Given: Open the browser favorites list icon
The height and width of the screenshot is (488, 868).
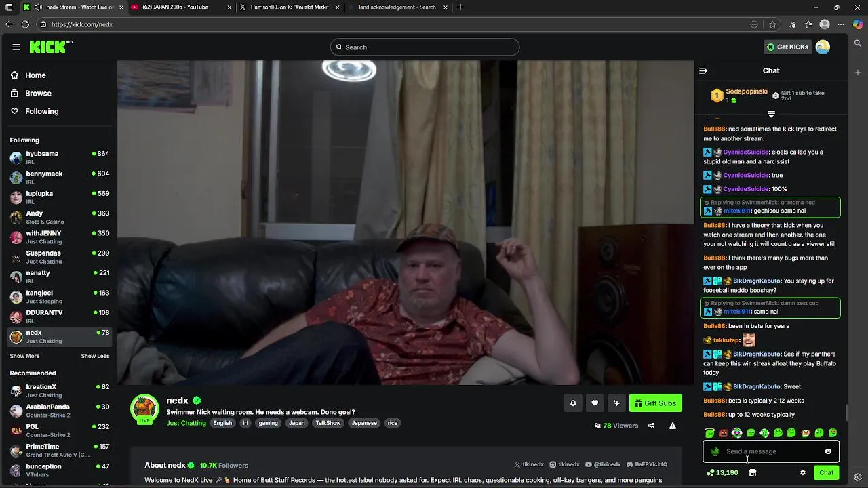Looking at the screenshot, I should [808, 24].
